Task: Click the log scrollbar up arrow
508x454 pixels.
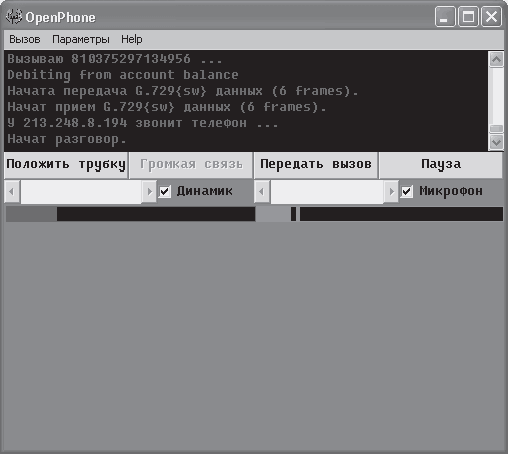Action: tap(496, 59)
